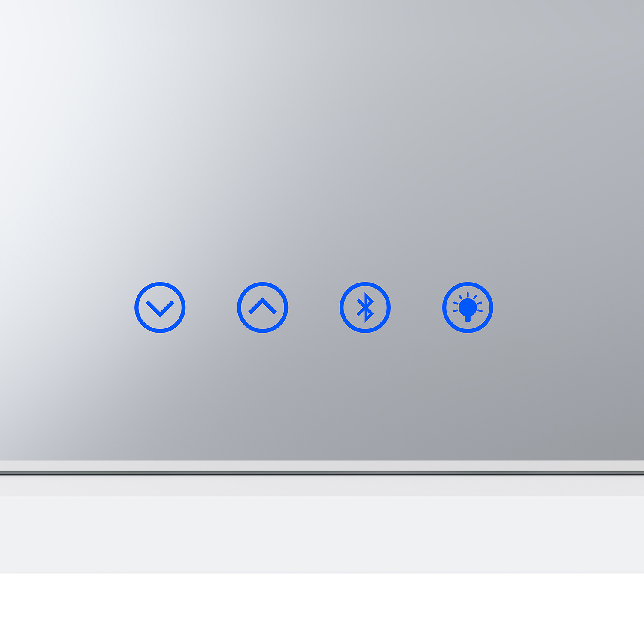644x644 pixels.
Task: Decrease dimmer level with down chevron
Action: [160, 307]
